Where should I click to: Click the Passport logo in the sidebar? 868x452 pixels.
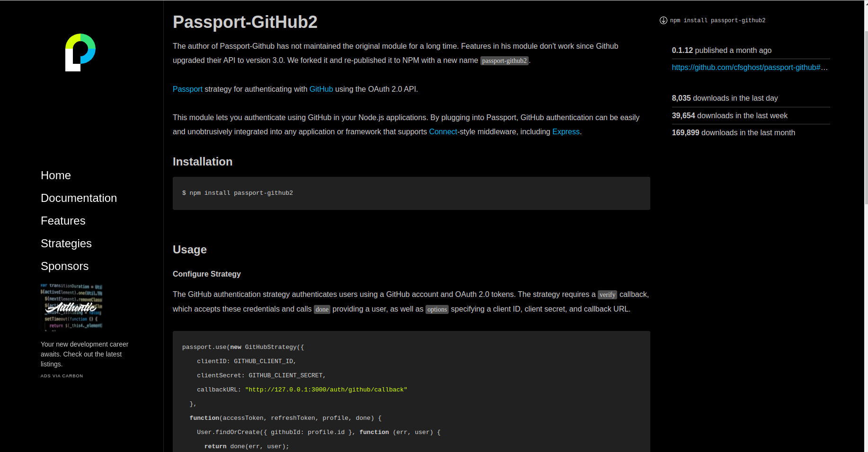tap(80, 52)
